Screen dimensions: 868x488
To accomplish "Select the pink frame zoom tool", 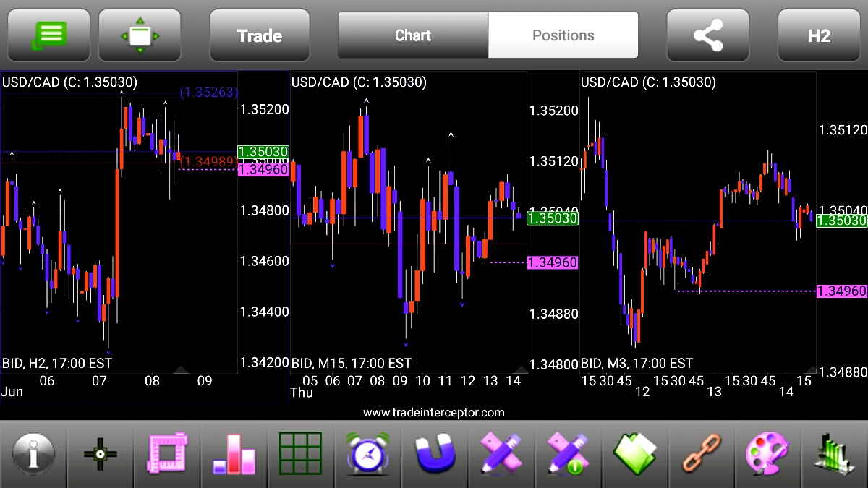I will [x=167, y=454].
